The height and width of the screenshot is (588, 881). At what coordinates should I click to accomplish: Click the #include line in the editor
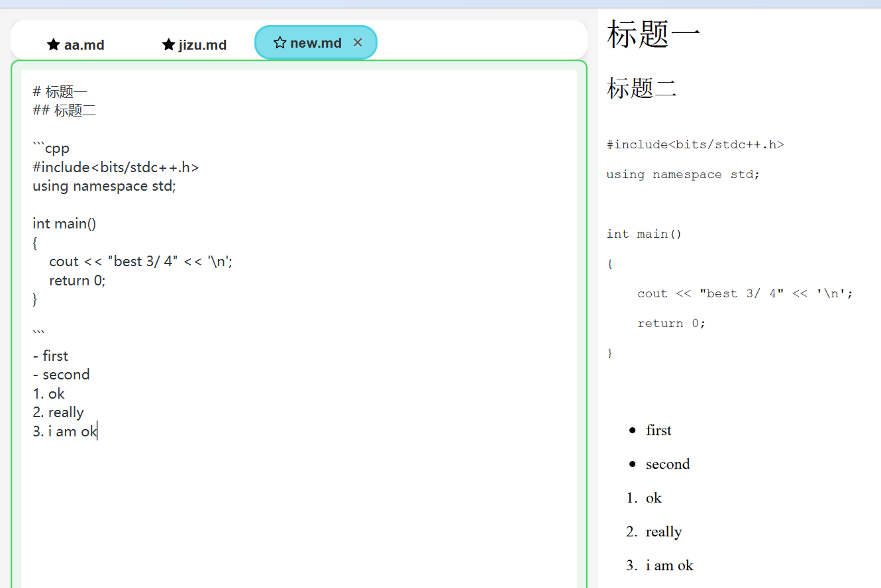pyautogui.click(x=116, y=167)
